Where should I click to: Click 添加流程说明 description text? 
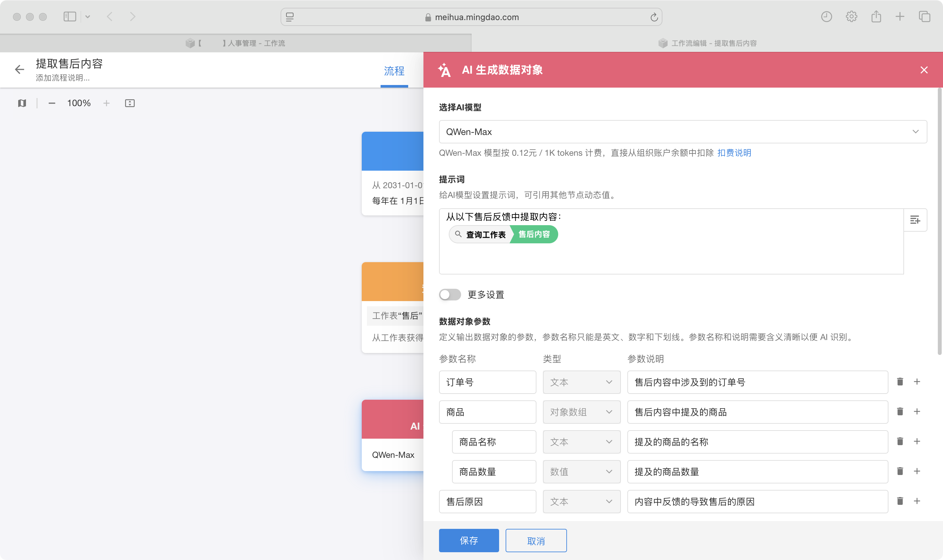click(x=63, y=78)
